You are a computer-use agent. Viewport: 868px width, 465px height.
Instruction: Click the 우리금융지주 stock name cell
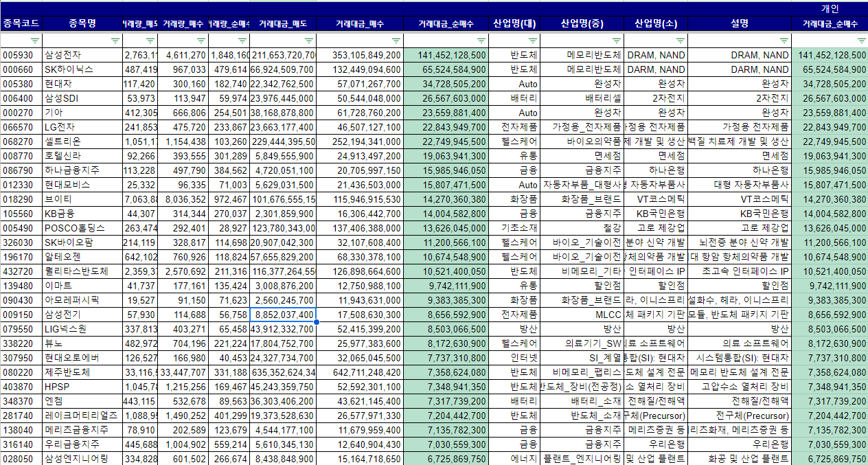[83, 444]
